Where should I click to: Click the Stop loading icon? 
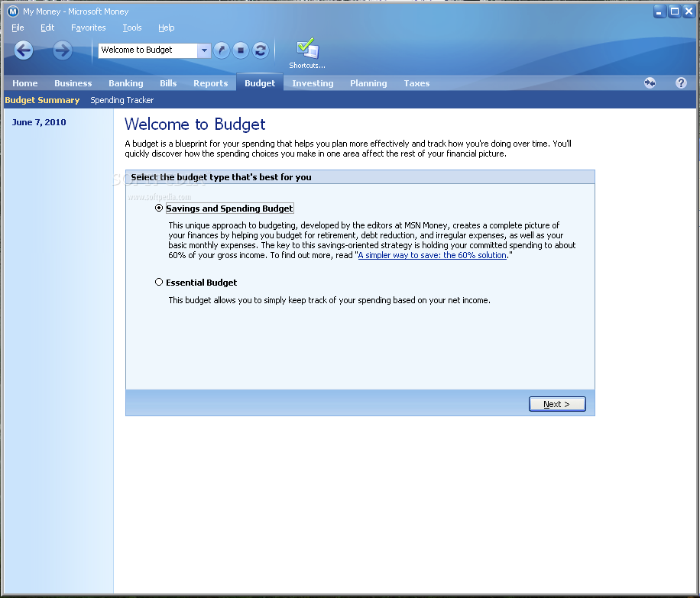point(241,50)
